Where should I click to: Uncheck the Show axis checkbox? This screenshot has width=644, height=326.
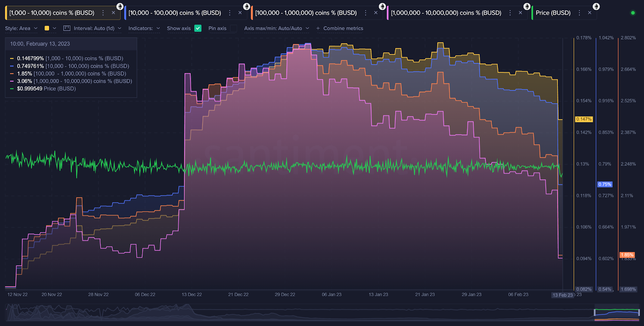(x=198, y=28)
